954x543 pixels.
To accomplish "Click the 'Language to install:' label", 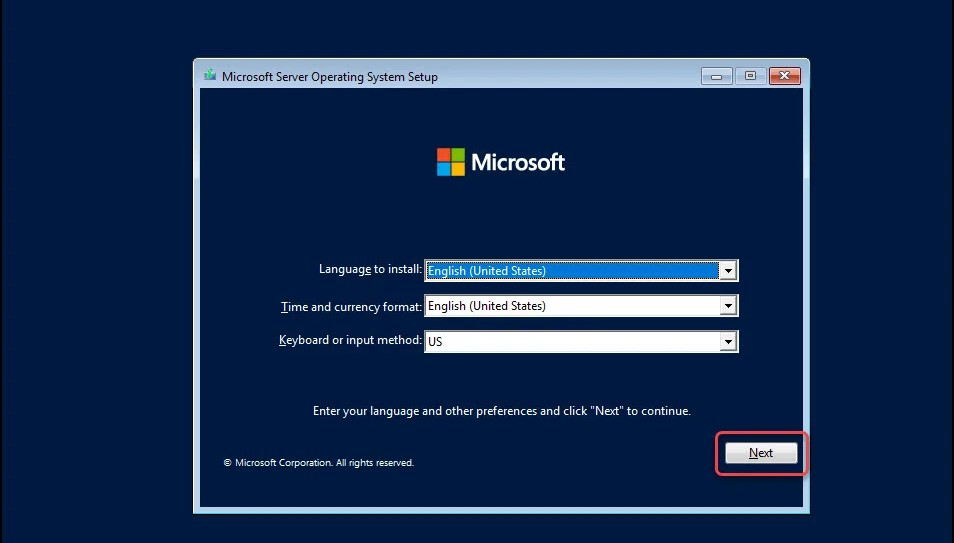I will (370, 269).
